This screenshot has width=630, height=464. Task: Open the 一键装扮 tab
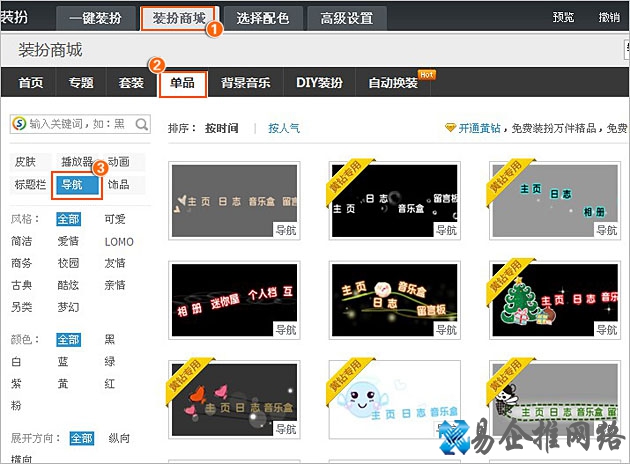click(x=95, y=18)
